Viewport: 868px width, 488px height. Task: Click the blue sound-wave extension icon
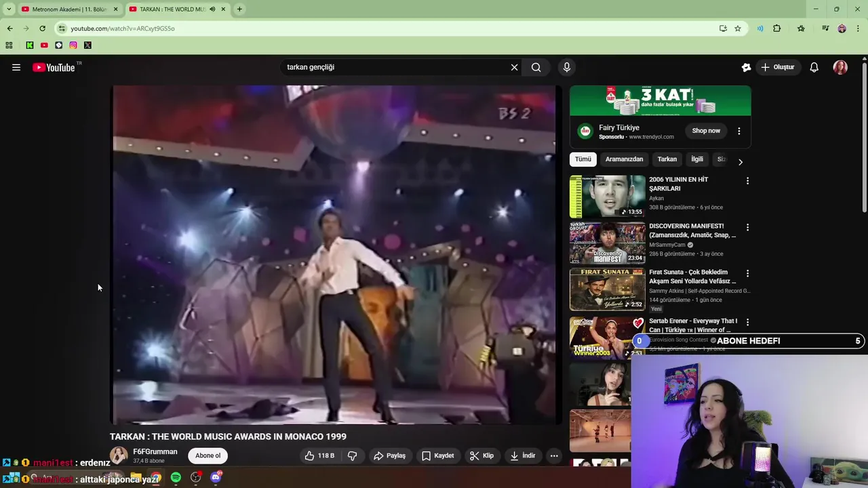(760, 28)
